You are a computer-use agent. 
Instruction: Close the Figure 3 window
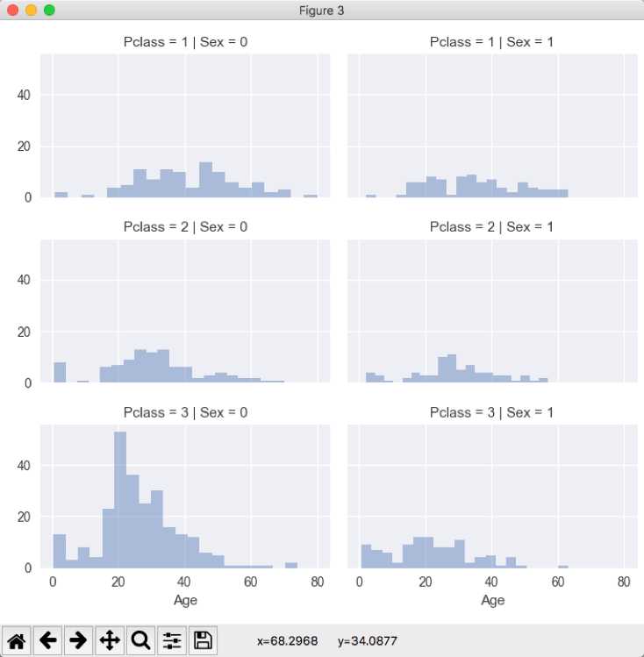coord(13,11)
